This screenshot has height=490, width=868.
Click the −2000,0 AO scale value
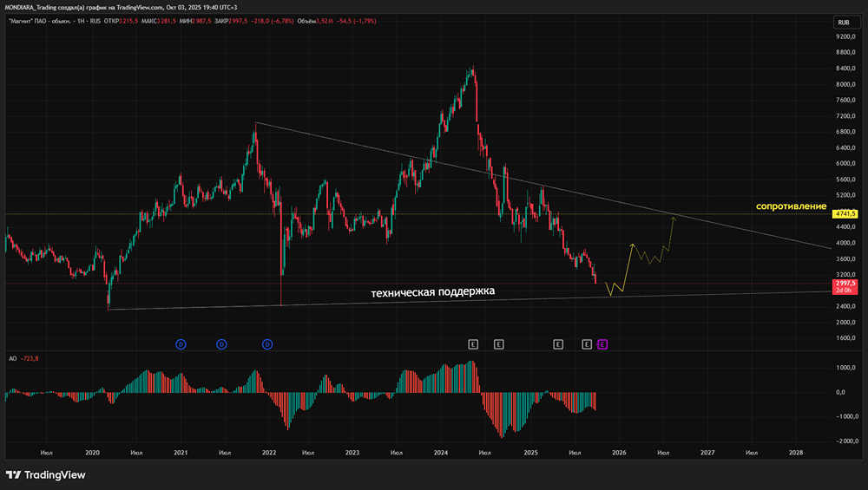click(847, 441)
